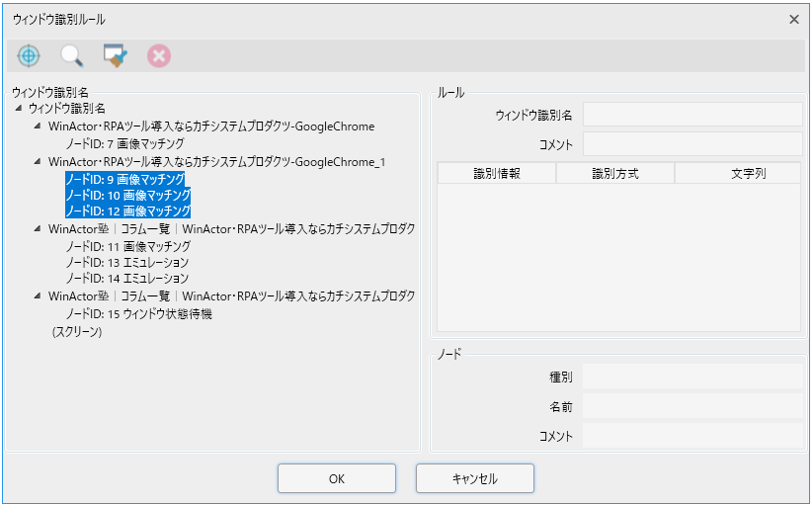
Task: Select ノードID: 13 エミュレーション
Action: tap(126, 263)
